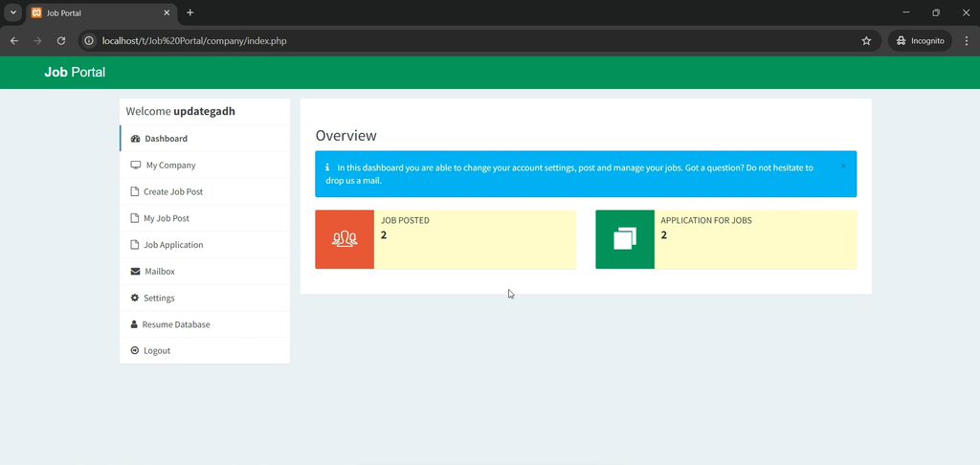Click the count under APPLICATION FOR JOBS
This screenshot has height=465, width=980.
coord(664,235)
